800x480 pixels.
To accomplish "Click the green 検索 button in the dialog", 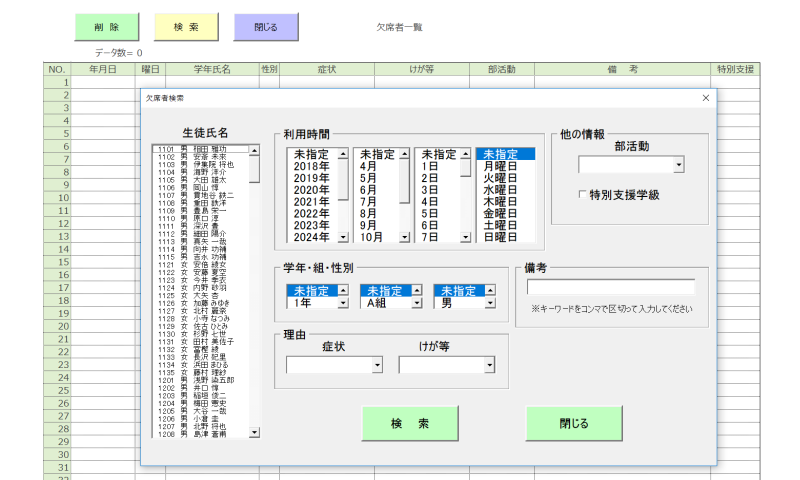I will 410,423.
